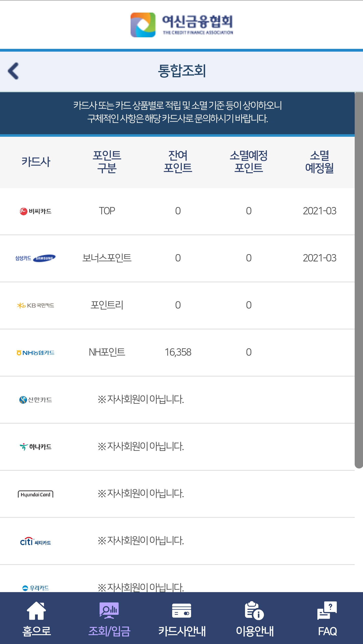Click 2021-03 in the 삼성카드 row
This screenshot has width=363, height=644.
tap(320, 258)
